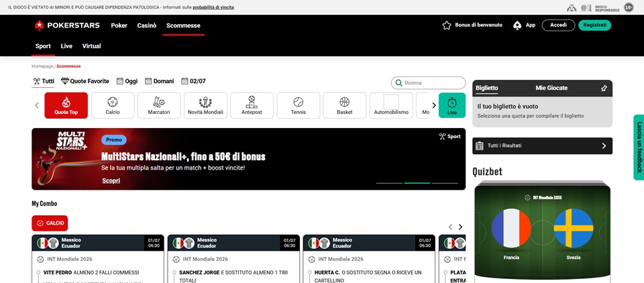The image size is (644, 283).
Task: Click the Sport crossed-tools icon on banner
Action: (442, 136)
